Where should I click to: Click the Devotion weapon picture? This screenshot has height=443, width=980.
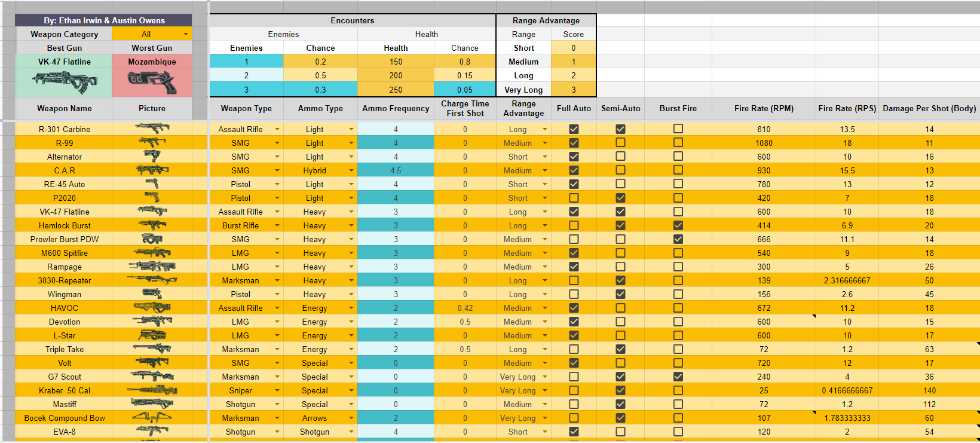152,320
